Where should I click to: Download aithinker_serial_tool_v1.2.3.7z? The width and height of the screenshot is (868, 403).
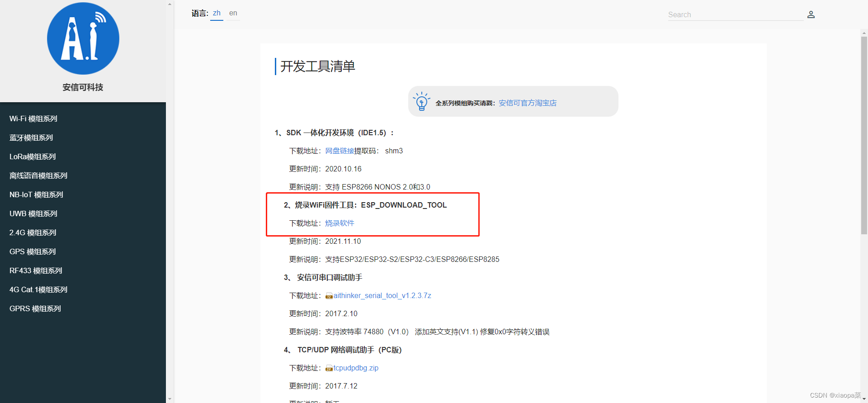point(382,295)
